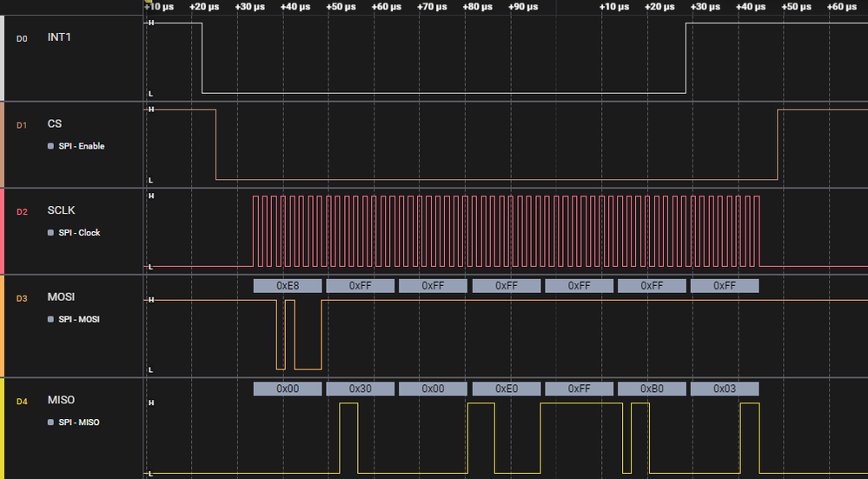Click the D0 channel identifier
The height and width of the screenshot is (479, 868).
21,39
